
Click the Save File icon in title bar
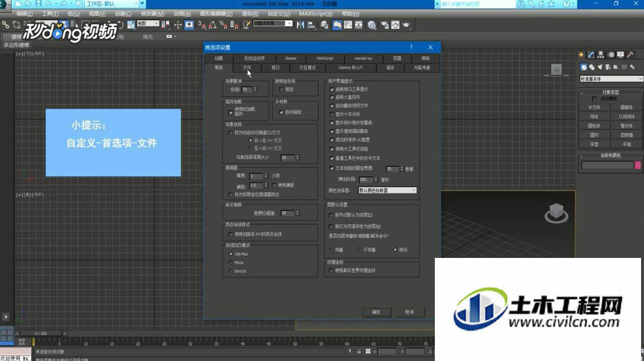pos(38,4)
